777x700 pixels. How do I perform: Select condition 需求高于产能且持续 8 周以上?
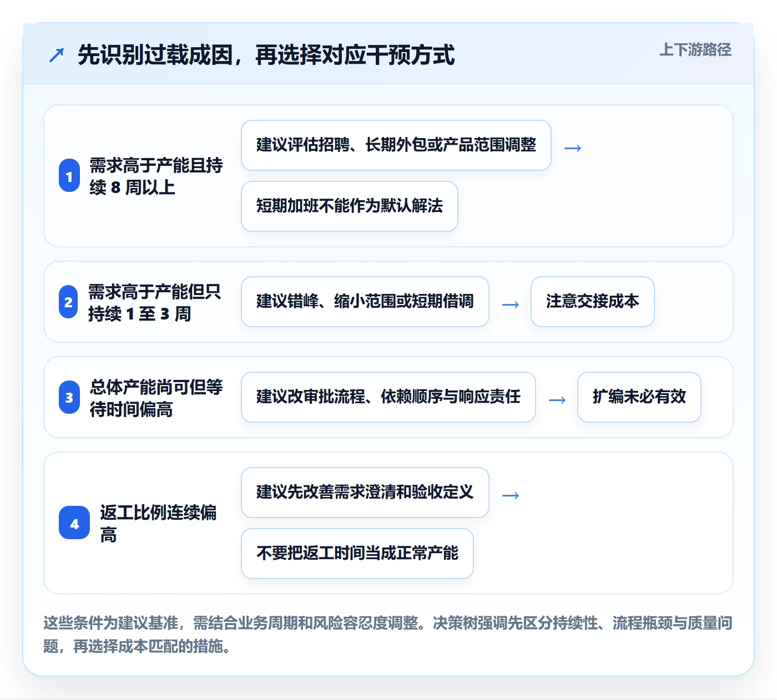[x=156, y=176]
